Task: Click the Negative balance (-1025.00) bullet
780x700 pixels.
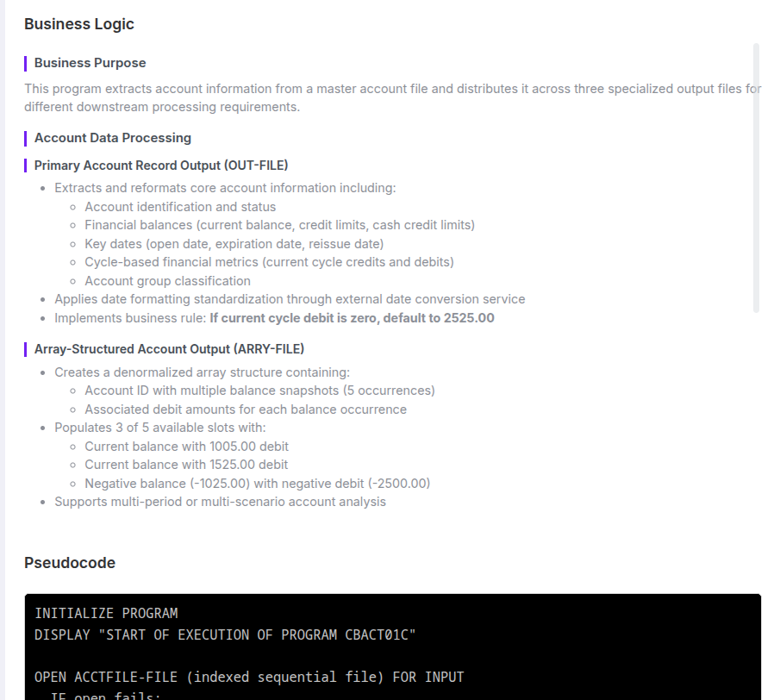Action: pos(257,484)
